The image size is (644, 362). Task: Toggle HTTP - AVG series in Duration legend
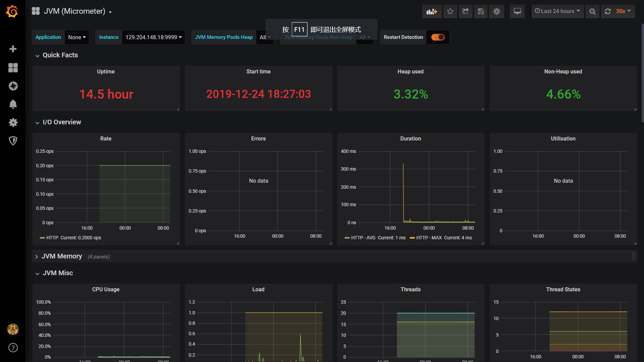click(x=363, y=238)
